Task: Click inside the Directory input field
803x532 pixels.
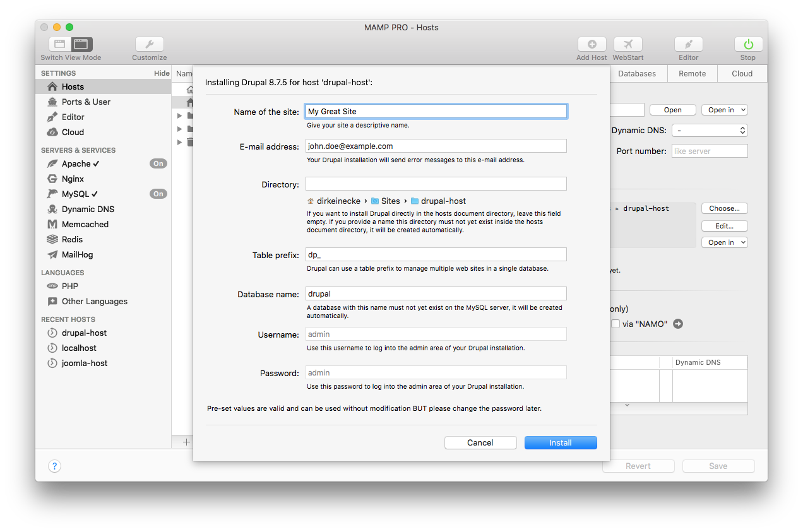Action: [436, 183]
